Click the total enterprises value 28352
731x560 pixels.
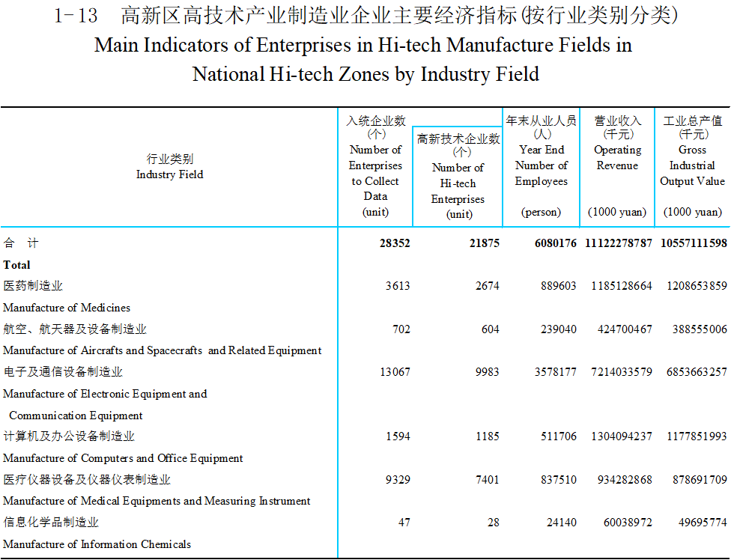coord(394,243)
